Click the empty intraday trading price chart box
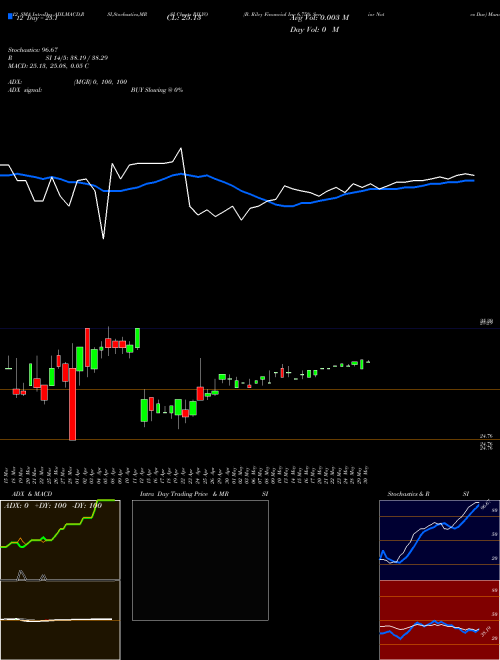Screen dimensions: 500x660 200,560
